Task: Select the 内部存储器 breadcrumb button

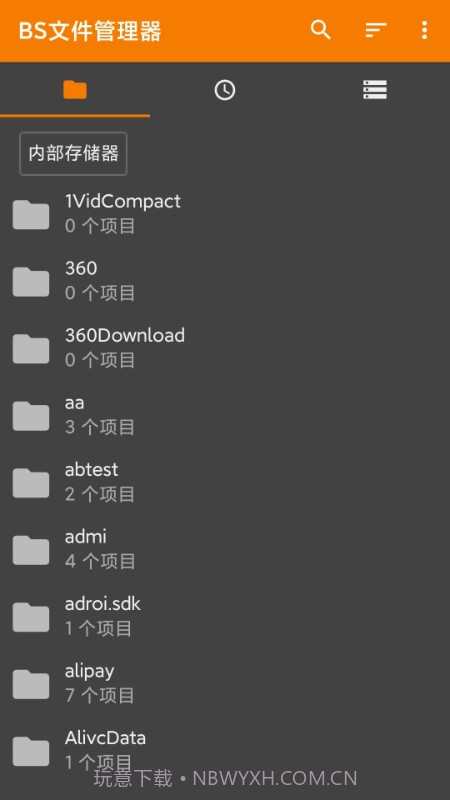Action: pyautogui.click(x=73, y=154)
